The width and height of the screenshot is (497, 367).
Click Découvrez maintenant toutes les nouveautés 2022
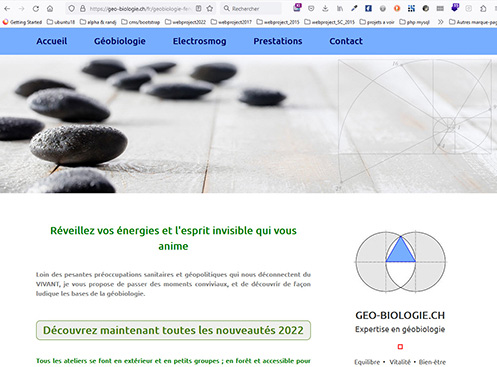pyautogui.click(x=173, y=330)
